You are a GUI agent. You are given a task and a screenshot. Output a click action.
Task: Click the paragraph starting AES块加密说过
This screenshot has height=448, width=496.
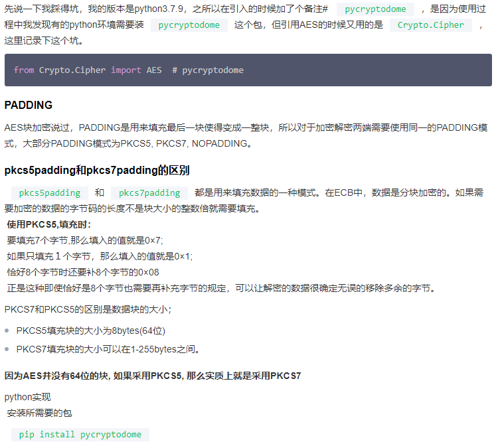(246, 135)
